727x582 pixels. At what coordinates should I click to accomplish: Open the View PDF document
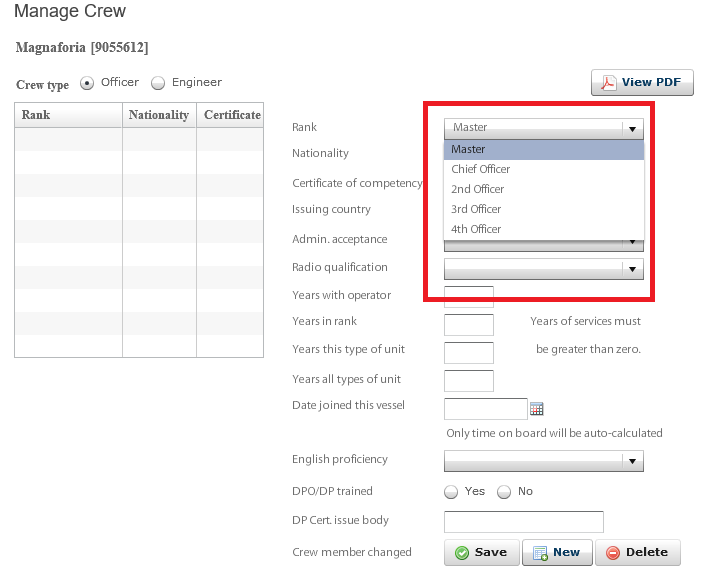tap(642, 83)
